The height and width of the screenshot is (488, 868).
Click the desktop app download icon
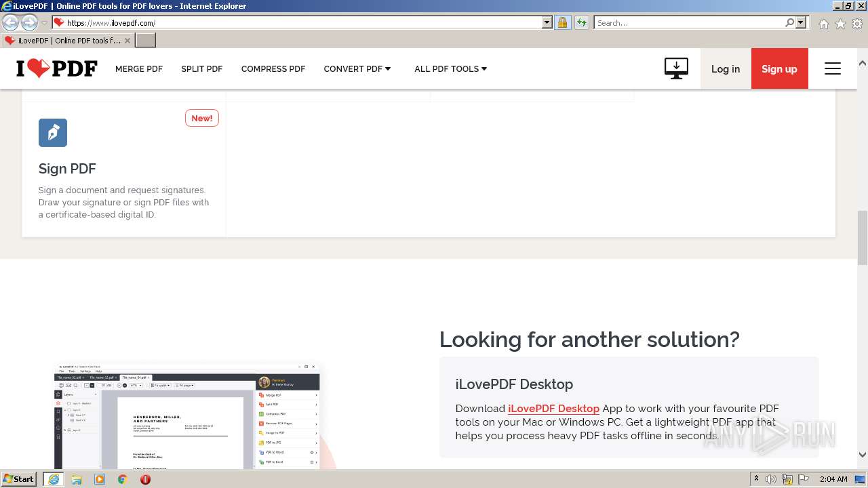click(x=676, y=68)
